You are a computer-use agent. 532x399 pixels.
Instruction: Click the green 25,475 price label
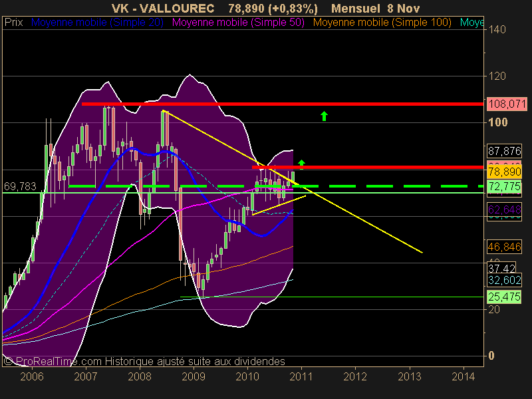pos(504,297)
